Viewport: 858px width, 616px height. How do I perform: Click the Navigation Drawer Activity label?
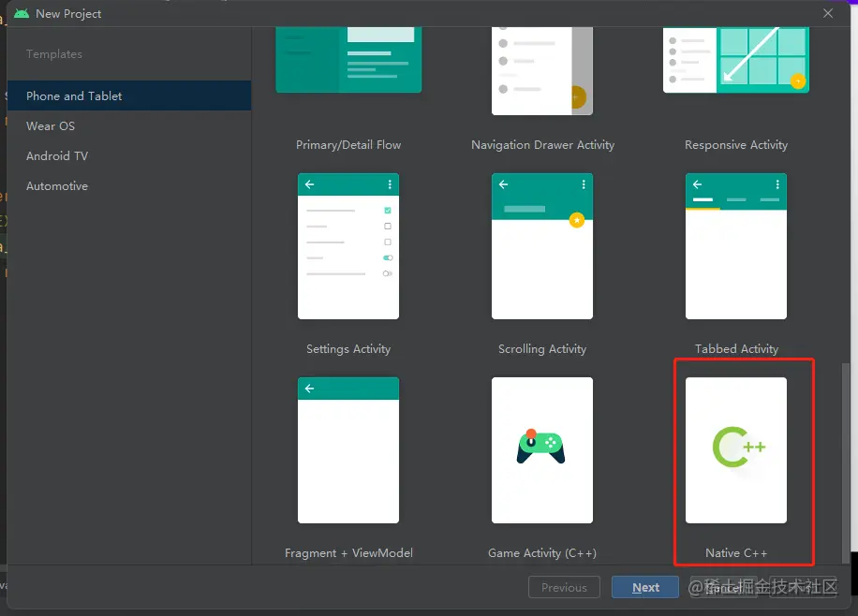[x=543, y=145]
